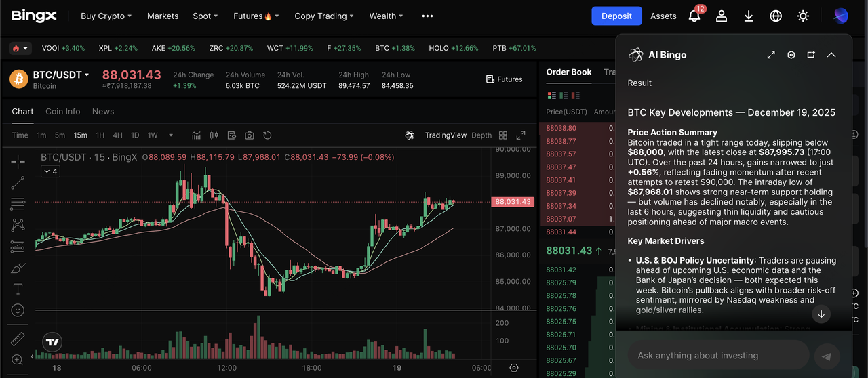Click the chart screenshot camera icon
Viewport: 868px width, 378px height.
tap(250, 135)
